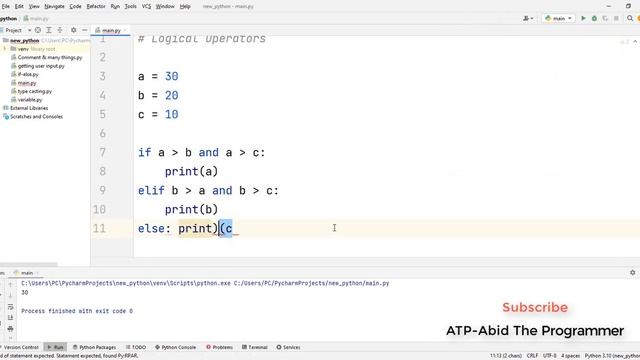The height and width of the screenshot is (360, 640).
Task: Open the Edit menu
Action: pos(19,7)
